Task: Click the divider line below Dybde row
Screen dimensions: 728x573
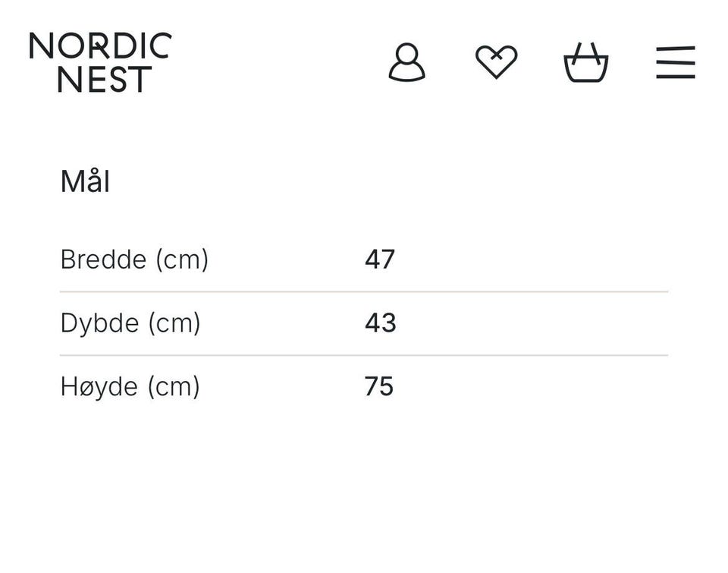Action: point(364,355)
